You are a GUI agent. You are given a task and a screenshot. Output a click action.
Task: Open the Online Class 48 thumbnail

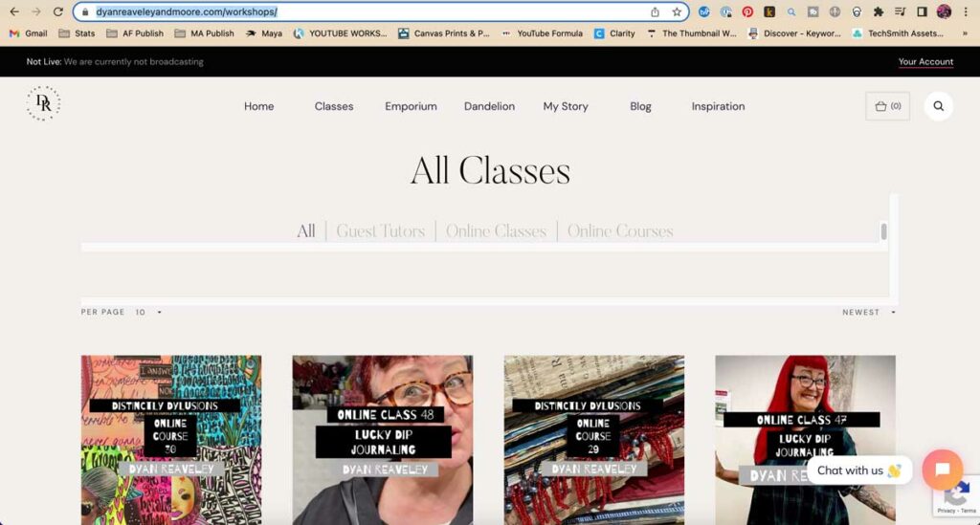point(383,440)
